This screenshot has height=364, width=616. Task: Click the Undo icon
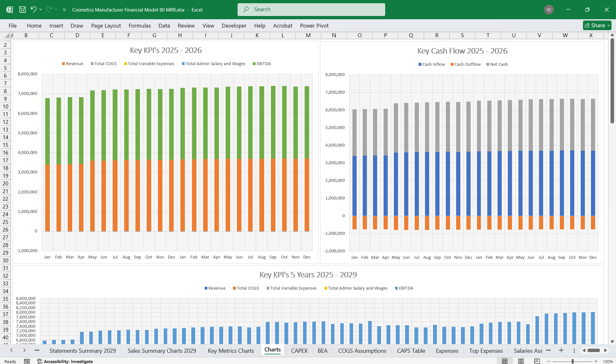(34, 10)
